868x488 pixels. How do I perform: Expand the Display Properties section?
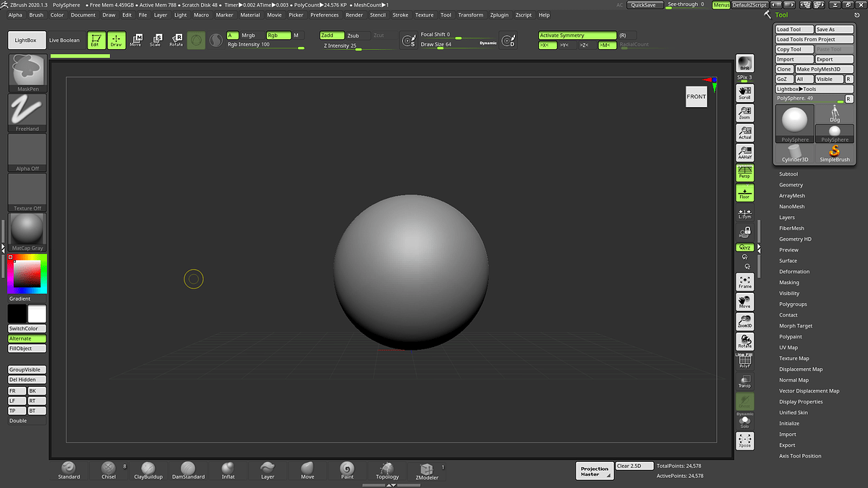tap(801, 401)
